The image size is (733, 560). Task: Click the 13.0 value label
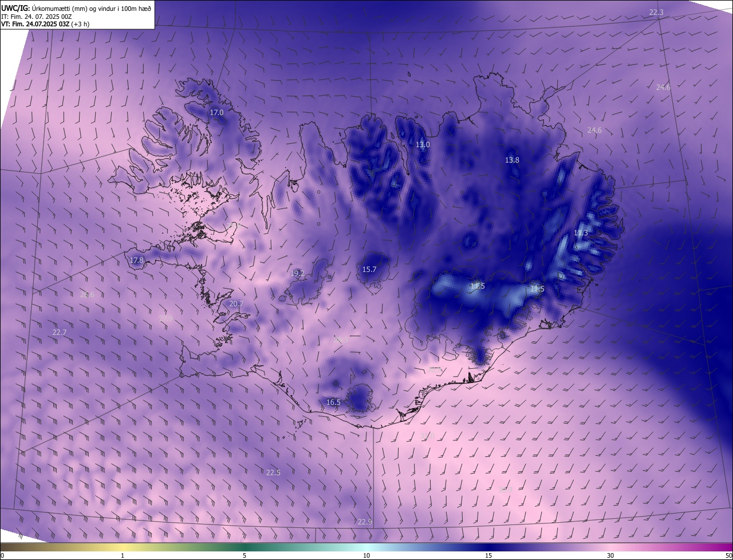click(x=423, y=145)
